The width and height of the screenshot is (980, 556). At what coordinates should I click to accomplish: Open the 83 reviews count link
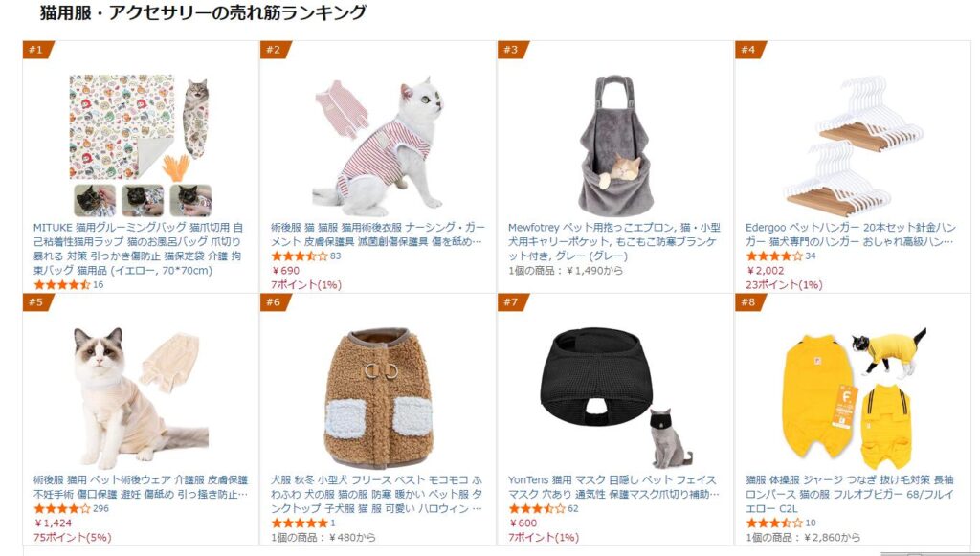pos(336,256)
